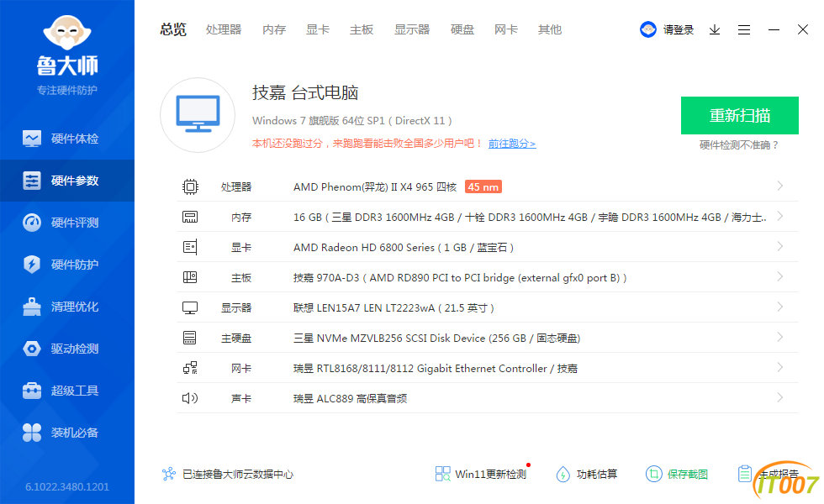The image size is (824, 504).
Task: Expand the 网卡 row chevron
Action: click(780, 367)
